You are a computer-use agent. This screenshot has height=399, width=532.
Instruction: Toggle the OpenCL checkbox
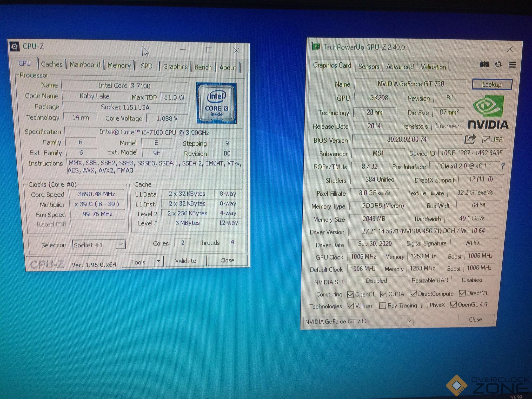(x=350, y=294)
